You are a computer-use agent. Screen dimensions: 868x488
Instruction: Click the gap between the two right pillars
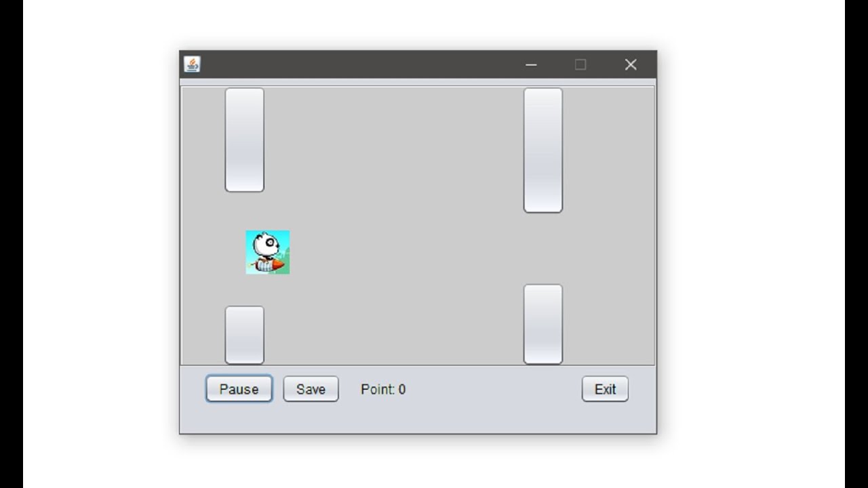click(543, 248)
